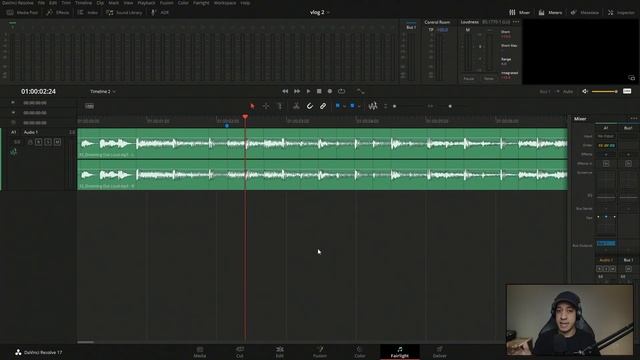Click the automation icon beside loop button
Screen dimensions: 640x360
[360, 91]
